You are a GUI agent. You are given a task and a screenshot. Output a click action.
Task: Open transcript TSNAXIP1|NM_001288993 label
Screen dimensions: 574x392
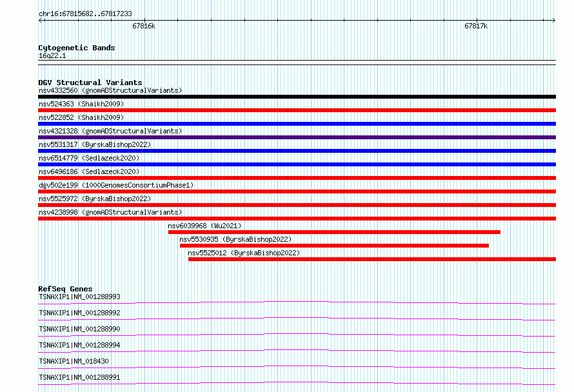[x=79, y=297]
